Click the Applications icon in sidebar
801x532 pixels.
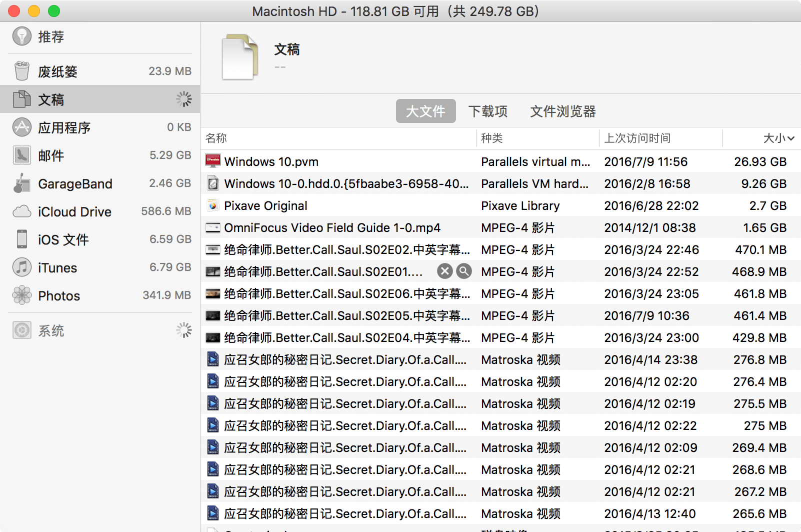point(22,127)
